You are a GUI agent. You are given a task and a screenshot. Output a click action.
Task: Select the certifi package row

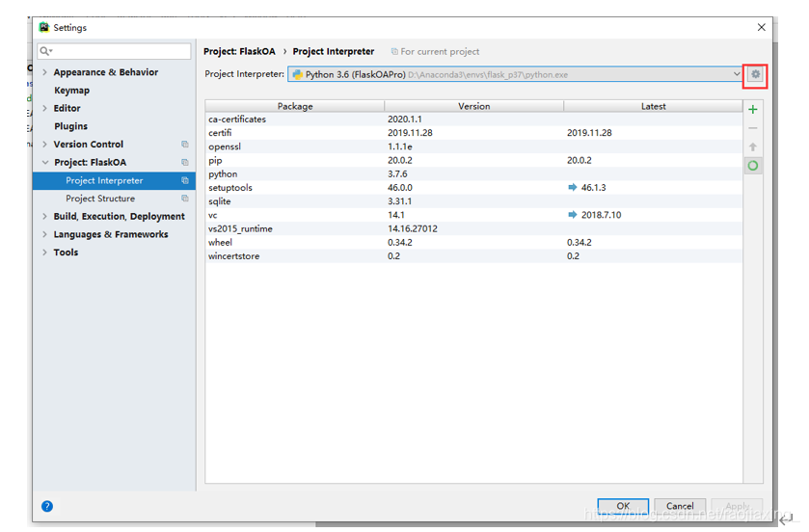[x=473, y=132]
